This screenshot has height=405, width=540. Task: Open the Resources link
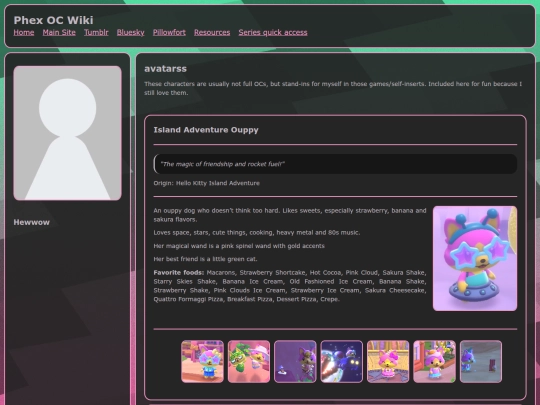pyautogui.click(x=212, y=32)
